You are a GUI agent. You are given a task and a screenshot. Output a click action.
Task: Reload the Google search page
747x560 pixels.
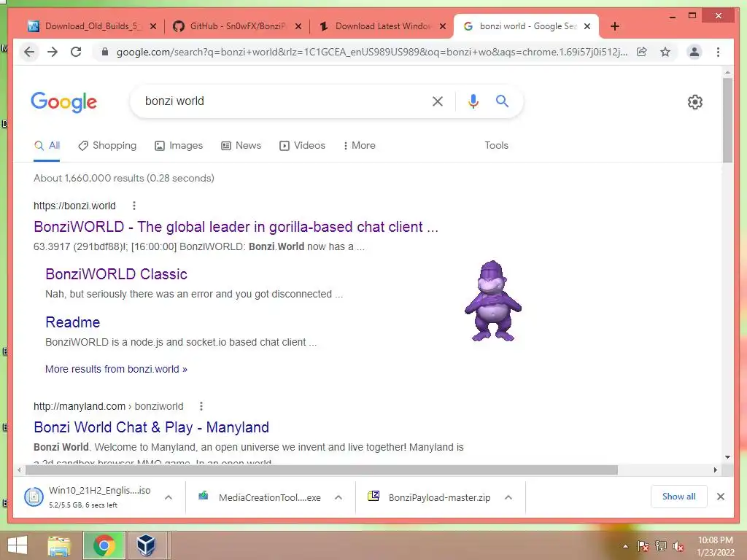[76, 52]
